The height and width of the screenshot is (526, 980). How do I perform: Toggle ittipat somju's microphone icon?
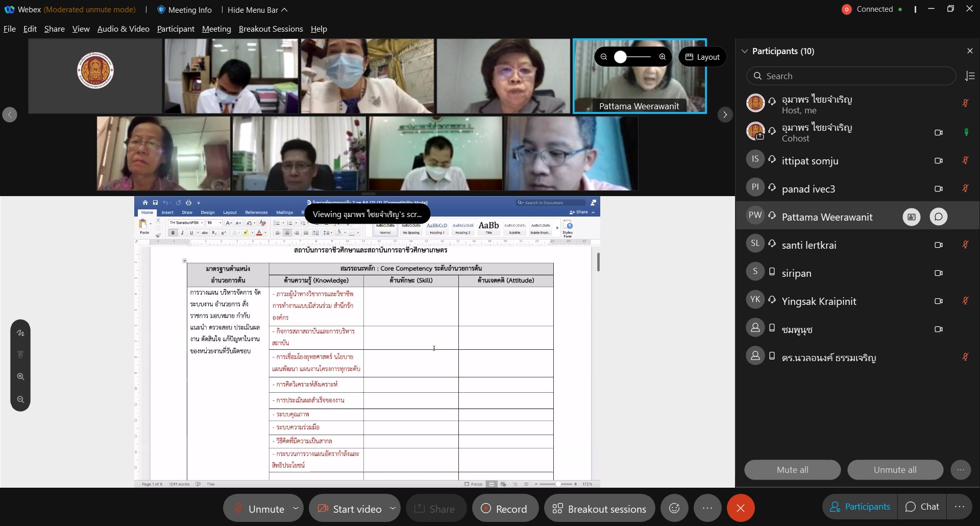pos(965,160)
